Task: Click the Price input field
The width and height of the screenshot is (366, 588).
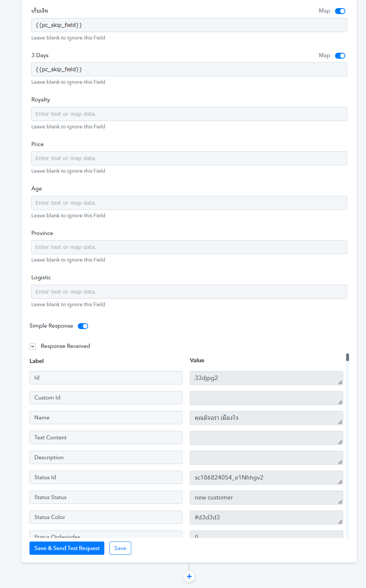Action: 189,158
